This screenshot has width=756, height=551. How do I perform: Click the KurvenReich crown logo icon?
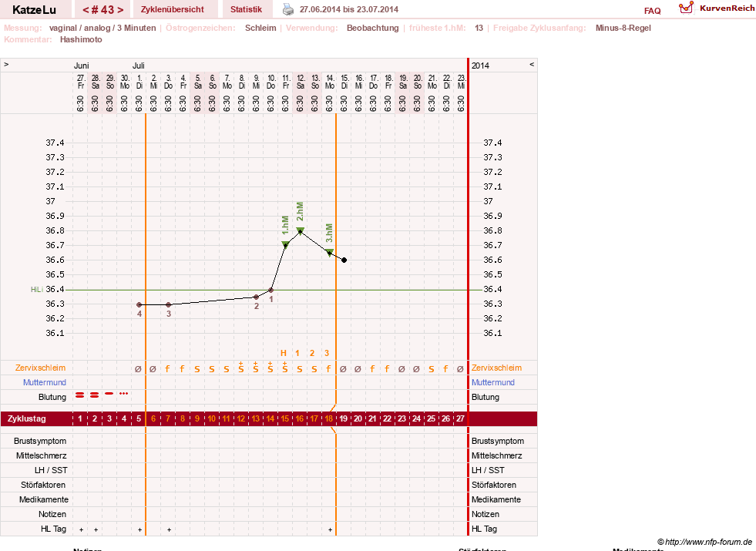coord(686,8)
